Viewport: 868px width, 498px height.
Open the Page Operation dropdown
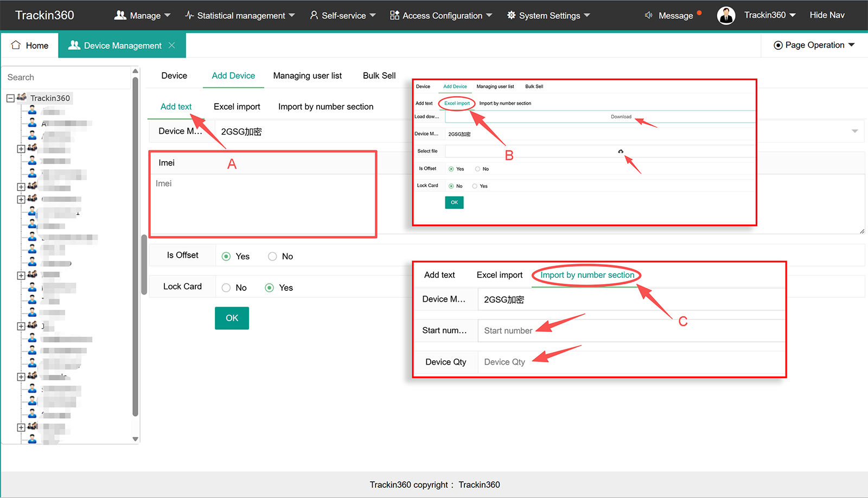(814, 45)
